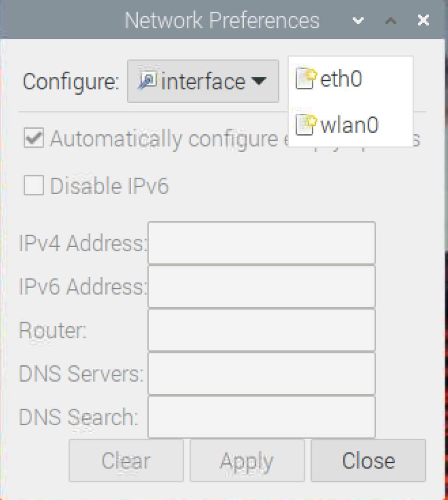Choose wlan0 from the popup list
This screenshot has height=500, width=448.
350,125
